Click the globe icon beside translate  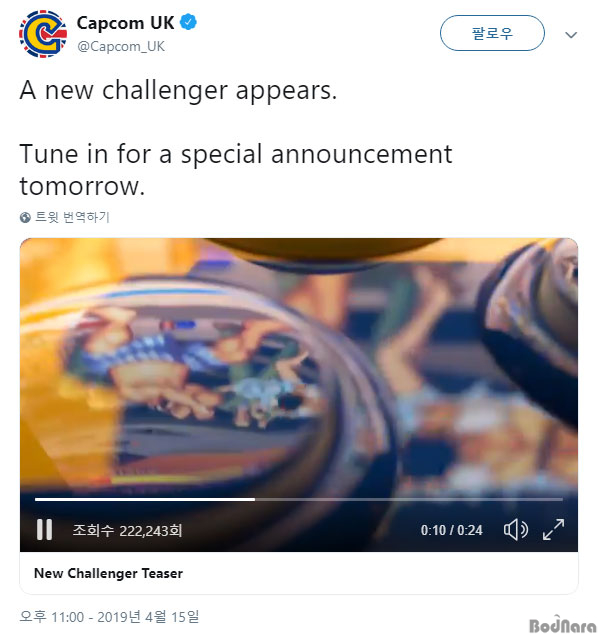click(x=25, y=217)
